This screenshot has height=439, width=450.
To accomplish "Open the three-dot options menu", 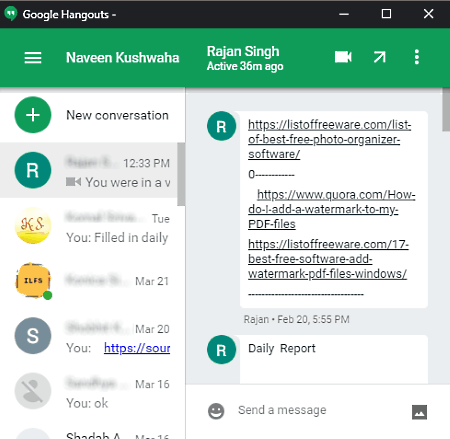I will (x=417, y=57).
